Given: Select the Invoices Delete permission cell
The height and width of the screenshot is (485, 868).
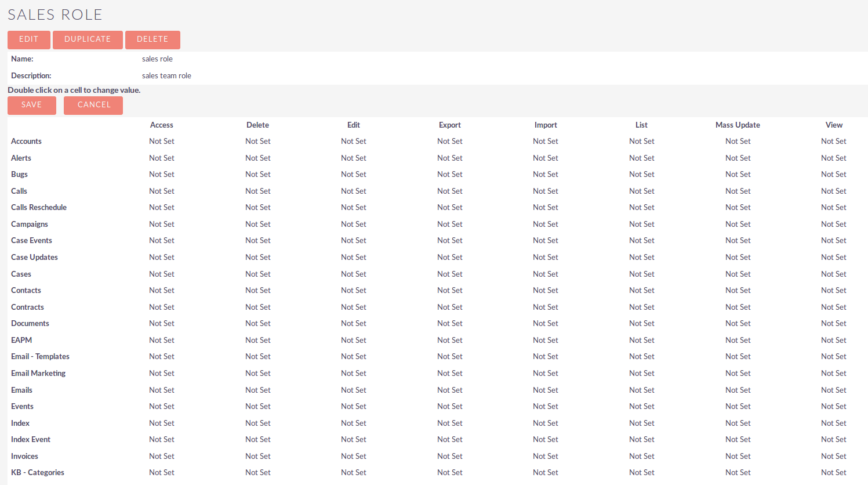Looking at the screenshot, I should (257, 457).
